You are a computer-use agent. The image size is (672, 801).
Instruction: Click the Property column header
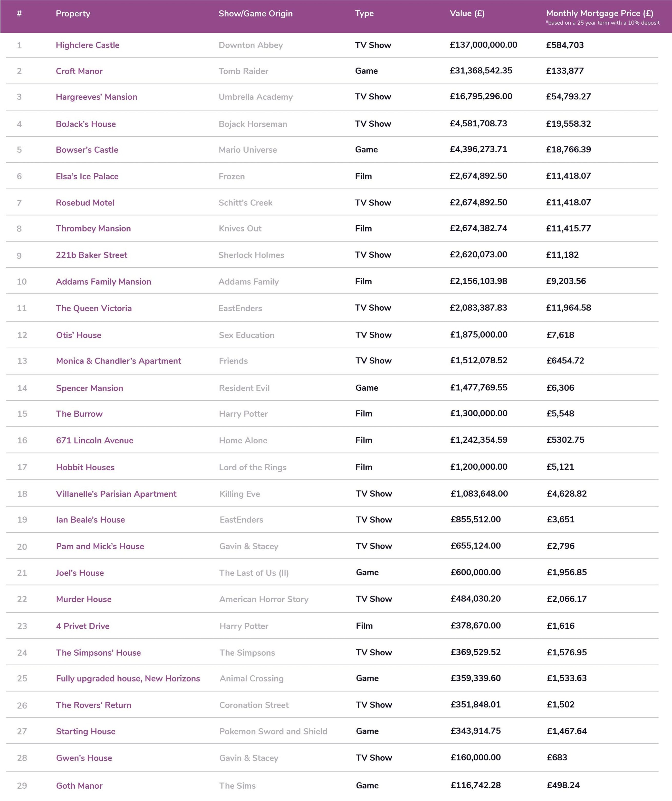pyautogui.click(x=73, y=14)
